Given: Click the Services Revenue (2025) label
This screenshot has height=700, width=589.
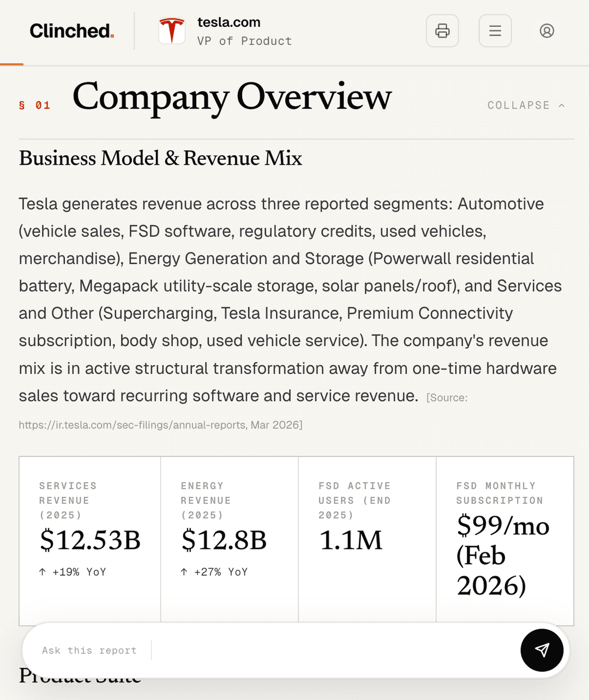Looking at the screenshot, I should coord(68,500).
